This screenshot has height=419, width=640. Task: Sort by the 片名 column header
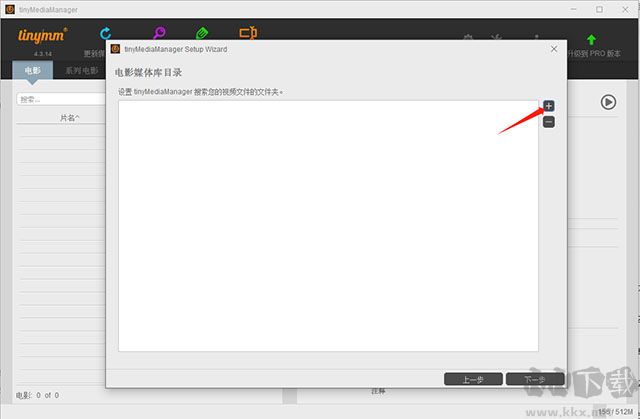coord(70,118)
